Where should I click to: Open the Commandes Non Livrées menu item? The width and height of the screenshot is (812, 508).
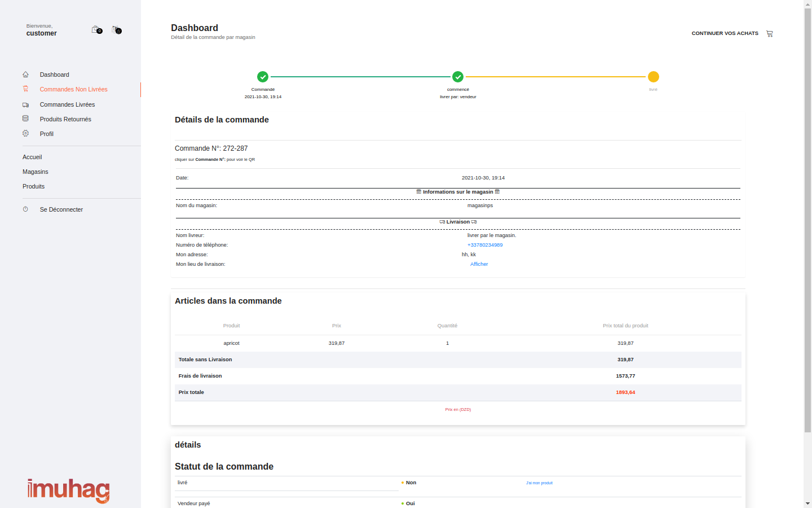tap(73, 89)
